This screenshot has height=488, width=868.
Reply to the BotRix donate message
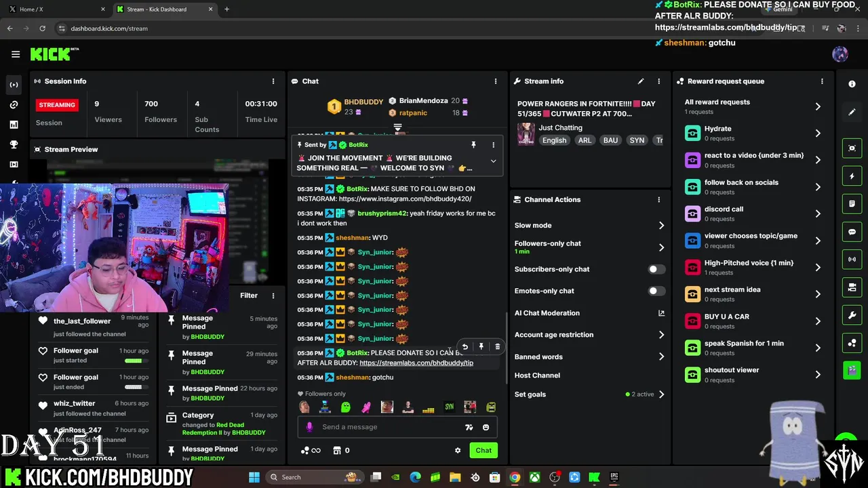465,347
